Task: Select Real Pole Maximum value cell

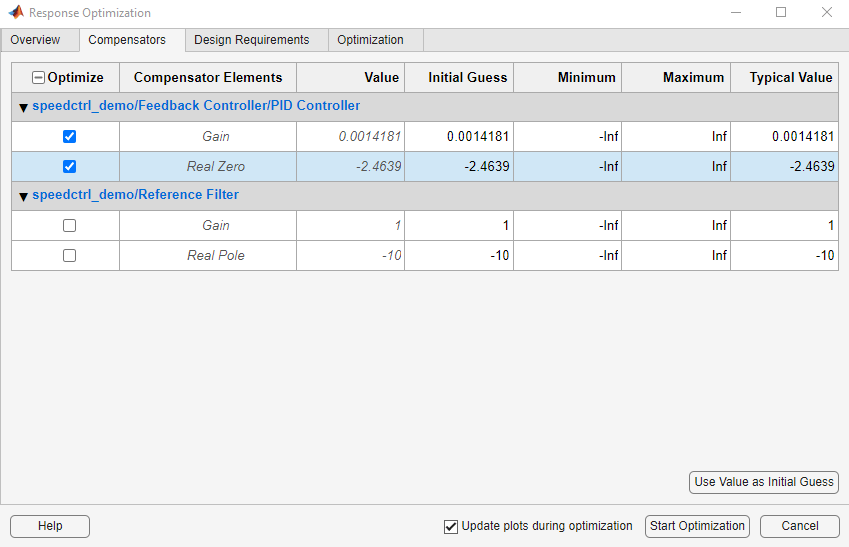Action: 676,255
